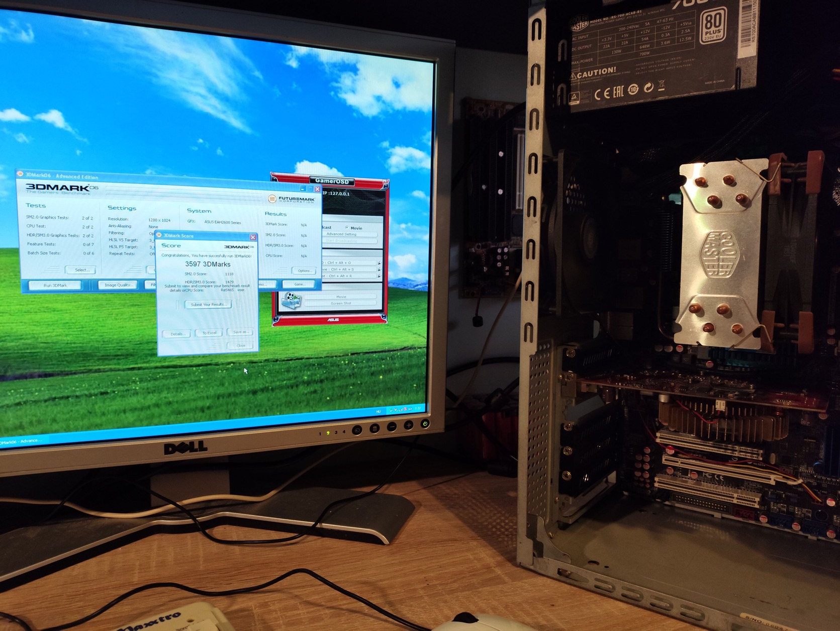Click the Futuremark Corporation logo icon
Image resolution: width=840 pixels, height=631 pixels.
(272, 199)
